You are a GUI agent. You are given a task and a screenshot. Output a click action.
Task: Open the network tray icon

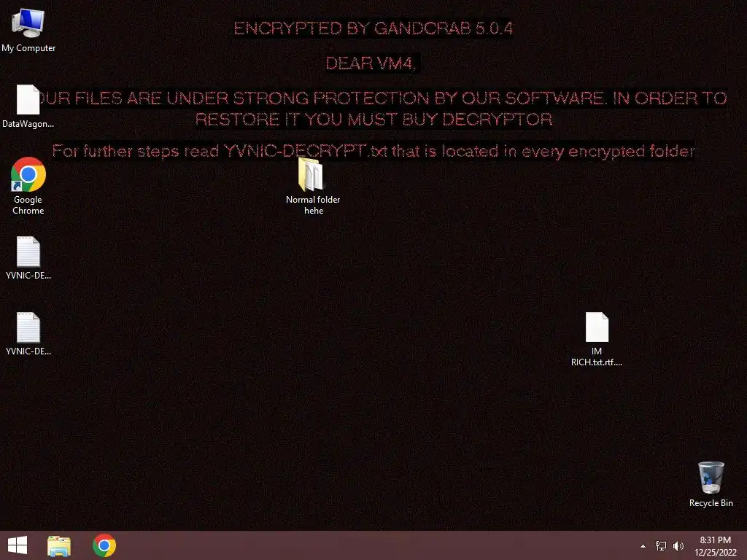click(661, 546)
